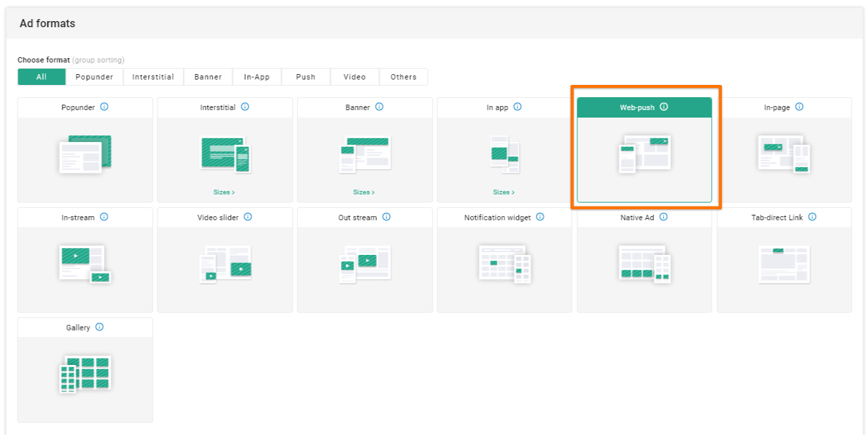Open the info icon next to Gallery
Image resolution: width=868 pixels, height=435 pixels.
pyautogui.click(x=100, y=328)
